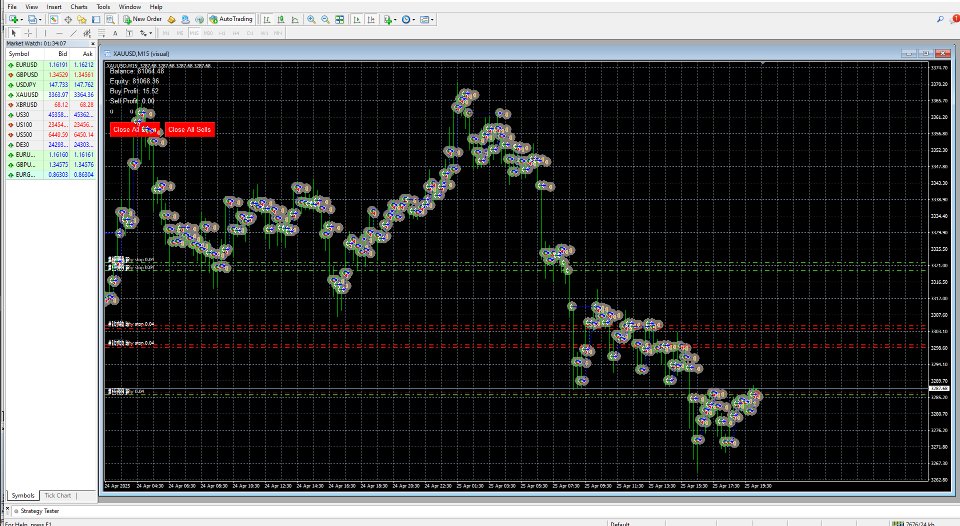Open the Tools menu
The width and height of the screenshot is (960, 526).
tap(103, 7)
